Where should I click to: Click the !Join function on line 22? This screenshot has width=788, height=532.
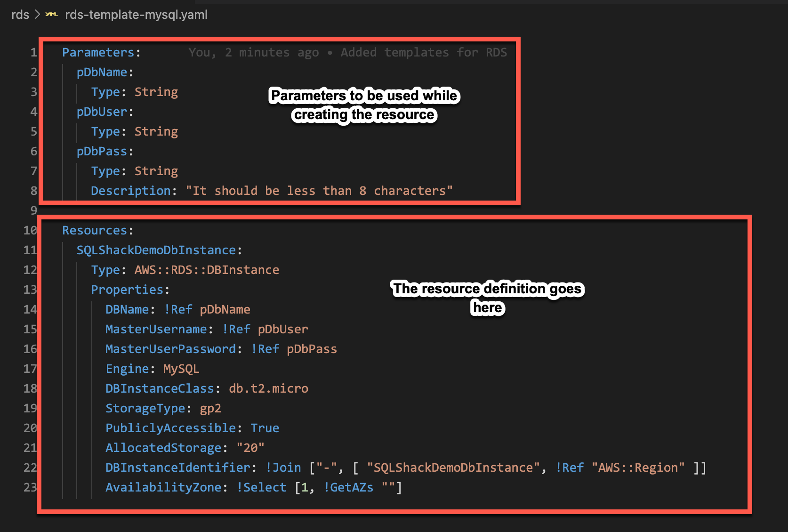point(283,468)
